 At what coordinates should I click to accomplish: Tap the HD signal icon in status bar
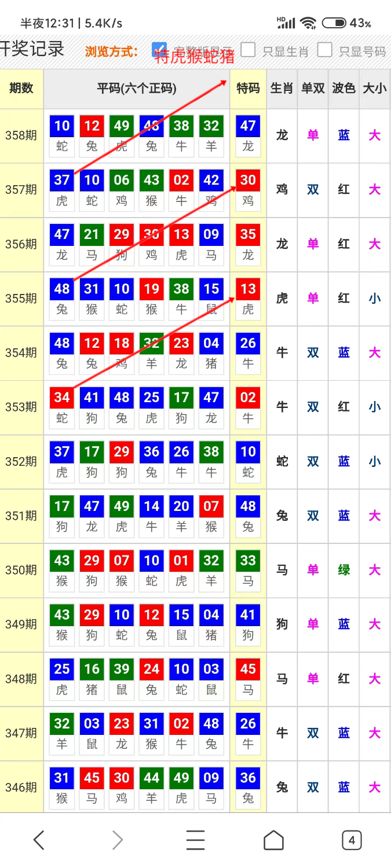point(286,23)
